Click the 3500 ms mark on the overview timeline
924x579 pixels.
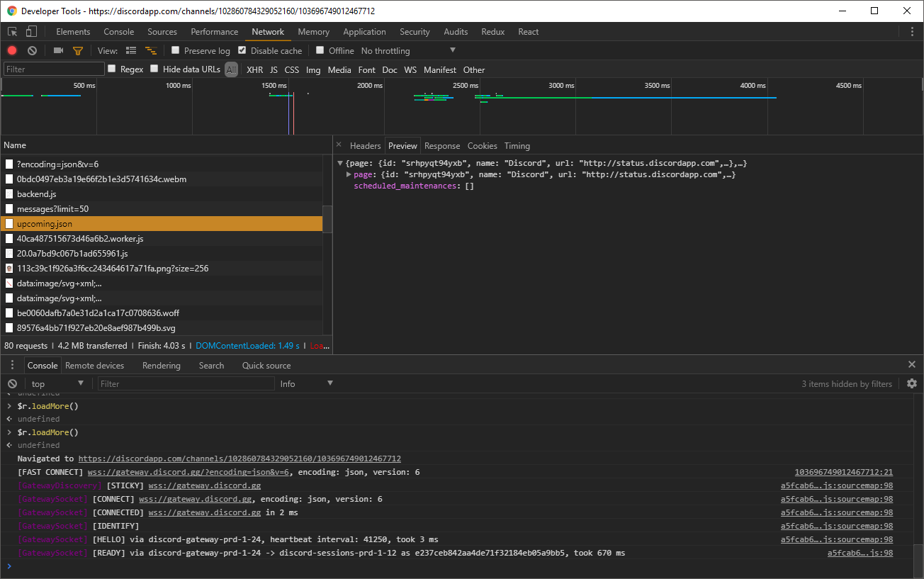coord(657,85)
